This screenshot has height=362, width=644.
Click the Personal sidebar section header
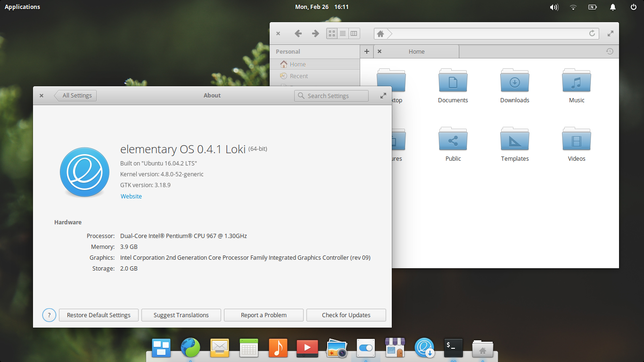288,51
